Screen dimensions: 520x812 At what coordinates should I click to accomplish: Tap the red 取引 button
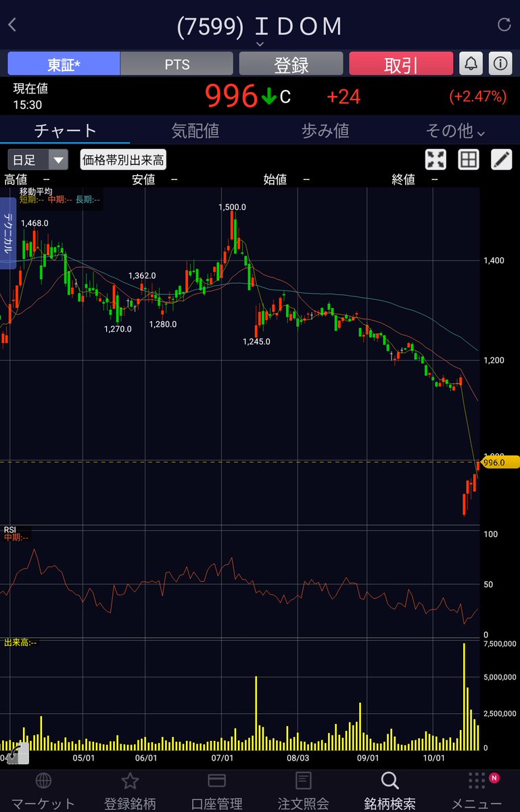coord(401,64)
